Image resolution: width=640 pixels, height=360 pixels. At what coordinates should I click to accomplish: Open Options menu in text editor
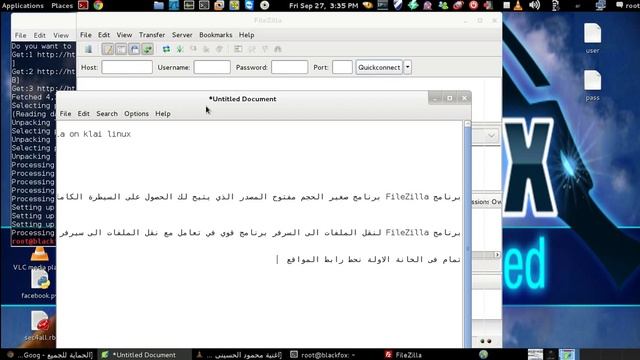click(136, 114)
